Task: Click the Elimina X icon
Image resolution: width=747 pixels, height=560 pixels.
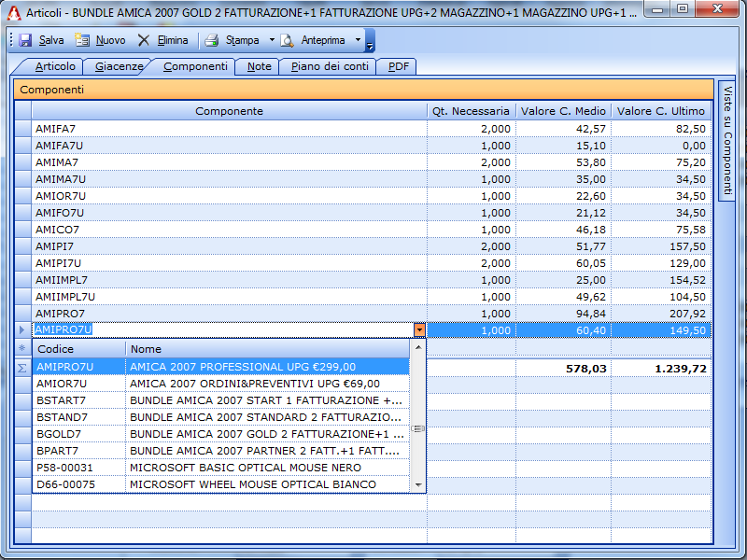Action: tap(144, 40)
